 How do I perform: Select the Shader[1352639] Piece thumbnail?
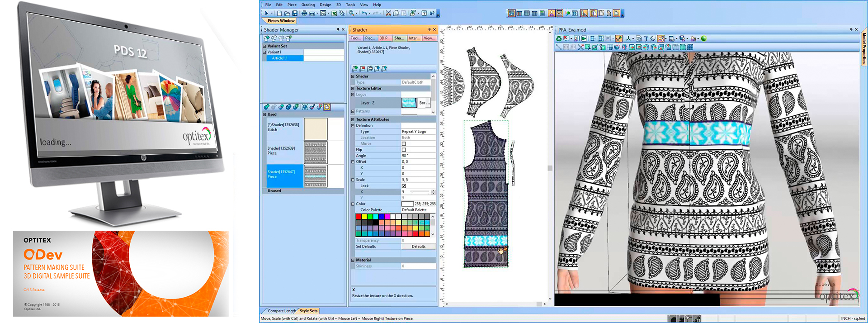(x=316, y=152)
